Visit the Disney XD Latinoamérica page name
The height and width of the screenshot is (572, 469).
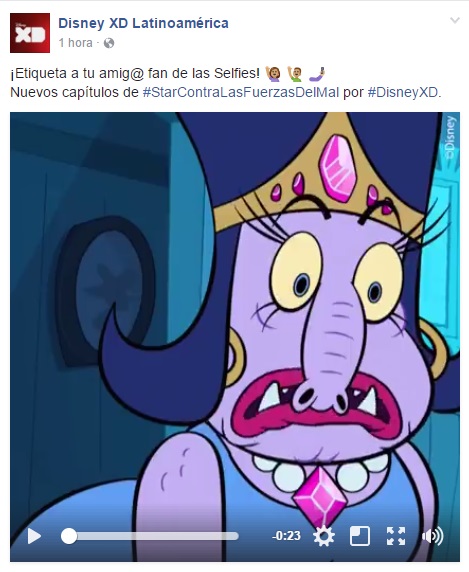[x=143, y=23]
